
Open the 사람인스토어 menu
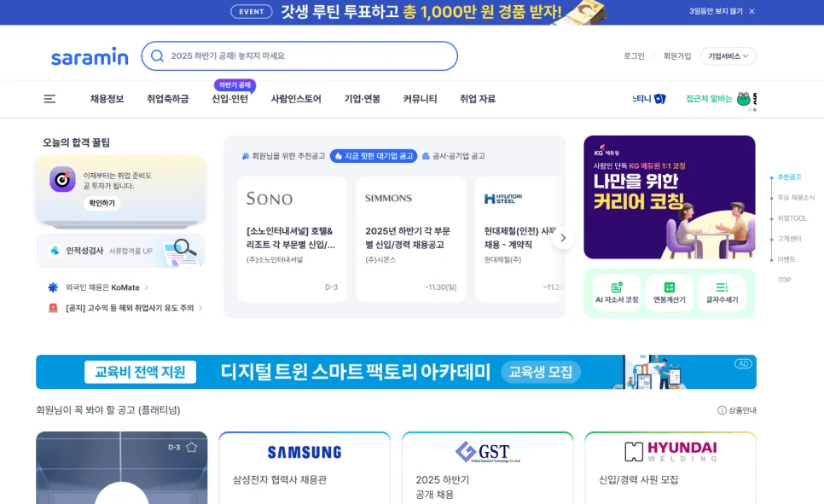pyautogui.click(x=296, y=99)
